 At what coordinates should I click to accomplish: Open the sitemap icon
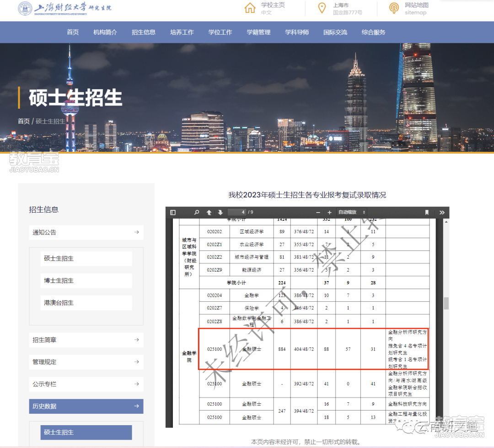point(393,8)
